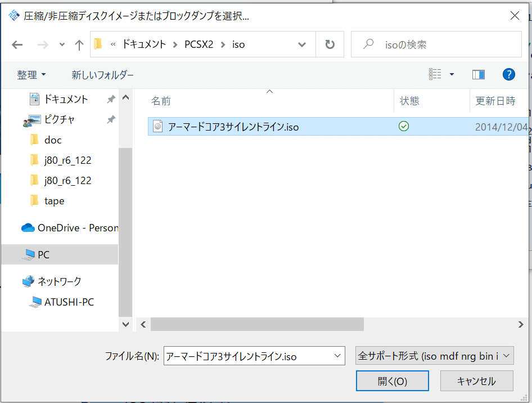Screen dimensions: 532x403
Task: Click the PCSX2 title bar icon
Action: tap(14, 15)
